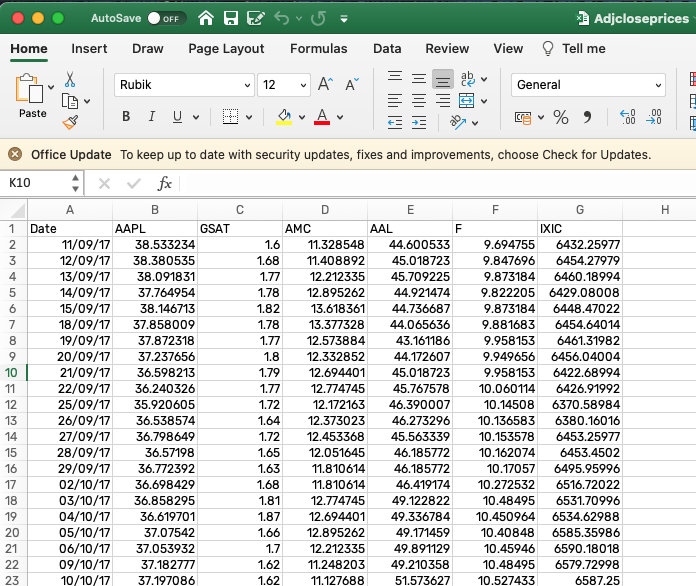Click the Increase Font Size icon
This screenshot has height=586, width=696.
pyautogui.click(x=325, y=85)
